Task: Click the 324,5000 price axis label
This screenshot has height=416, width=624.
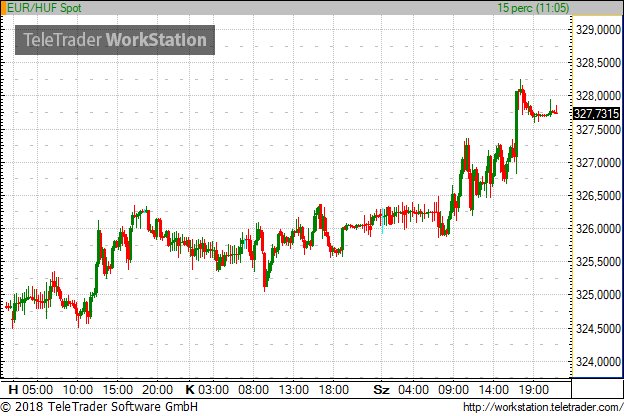Action: [x=598, y=329]
